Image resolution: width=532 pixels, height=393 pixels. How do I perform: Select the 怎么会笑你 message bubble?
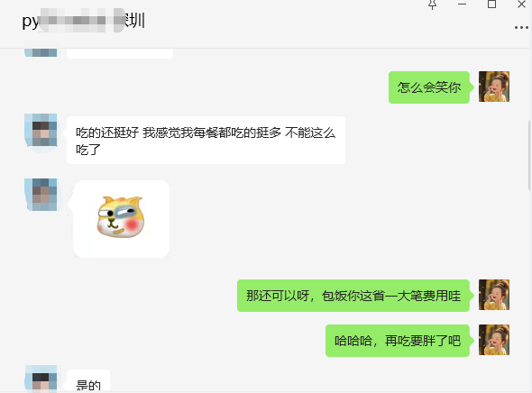click(x=429, y=87)
